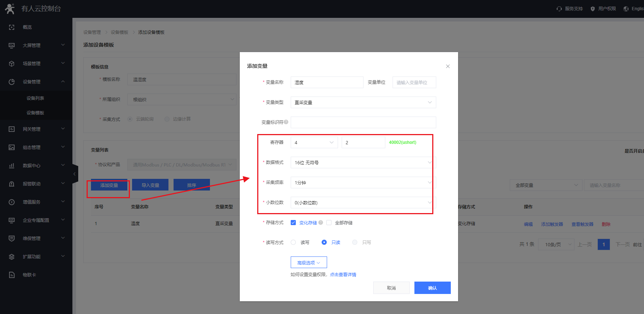This screenshot has height=314, width=644.
Task: Expand the 高级选项 advanced options
Action: tap(309, 262)
